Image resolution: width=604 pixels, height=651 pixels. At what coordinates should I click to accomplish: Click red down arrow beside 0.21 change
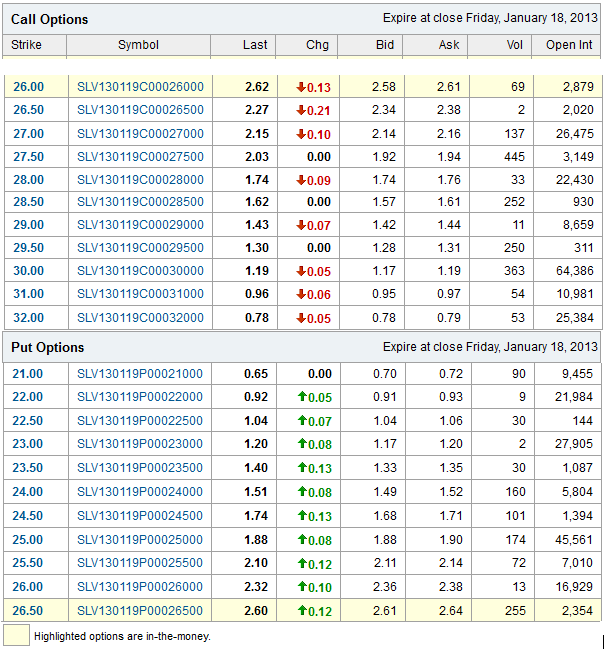[301, 111]
